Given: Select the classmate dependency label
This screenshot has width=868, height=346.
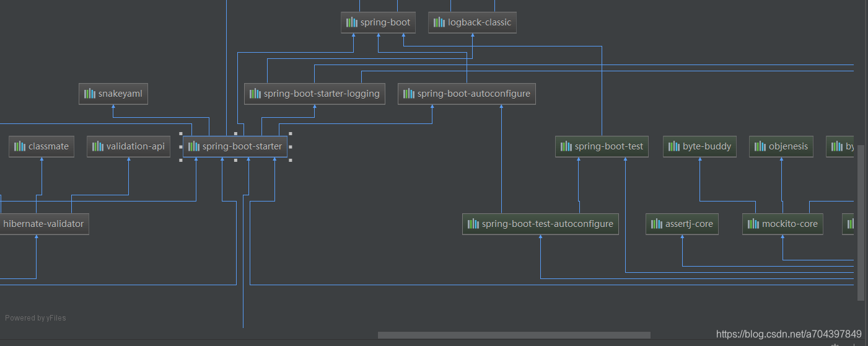Looking at the screenshot, I should click(x=48, y=147).
